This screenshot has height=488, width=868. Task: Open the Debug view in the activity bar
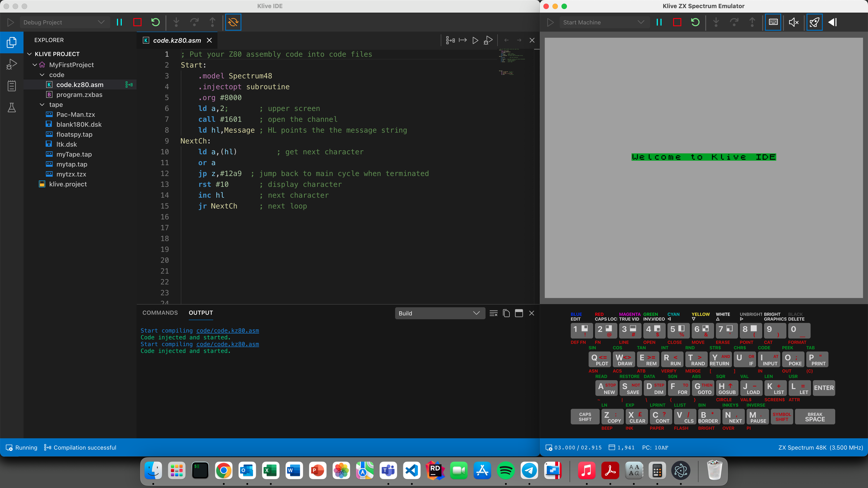click(12, 64)
